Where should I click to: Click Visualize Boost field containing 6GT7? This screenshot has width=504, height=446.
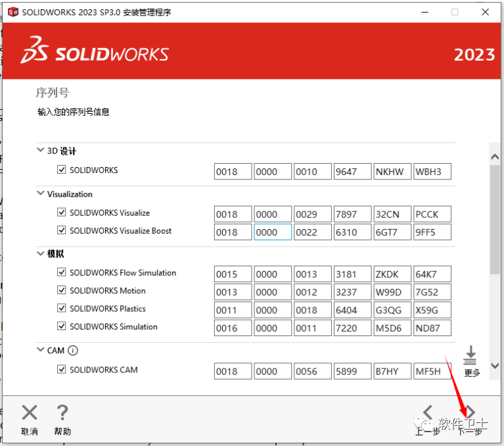392,232
